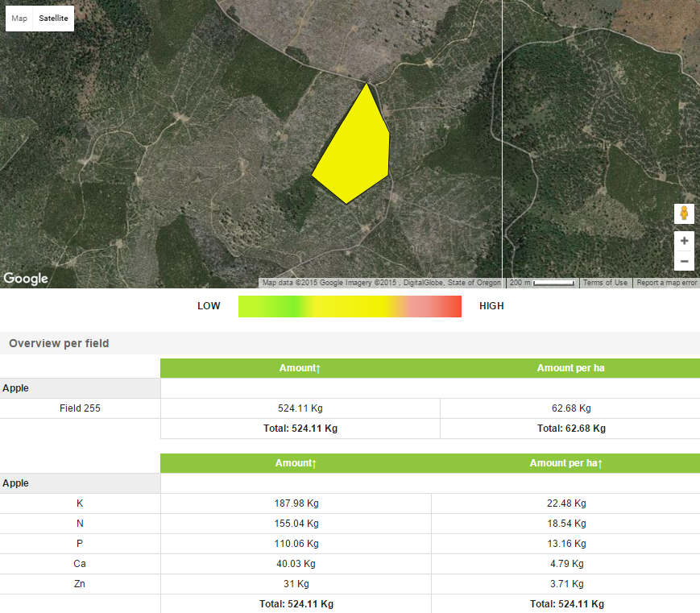Screen dimensions: 700x613
Task: Click the Amount per ha header in field table
Action: (x=570, y=368)
